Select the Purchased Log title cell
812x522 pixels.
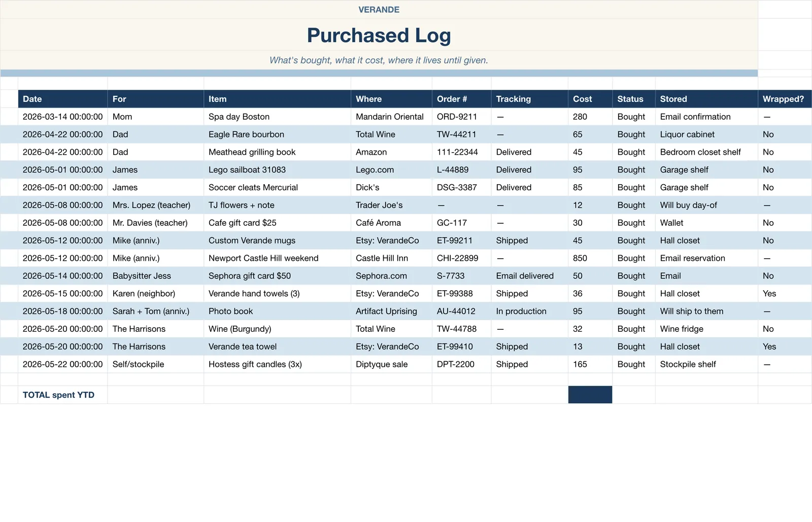pos(379,35)
